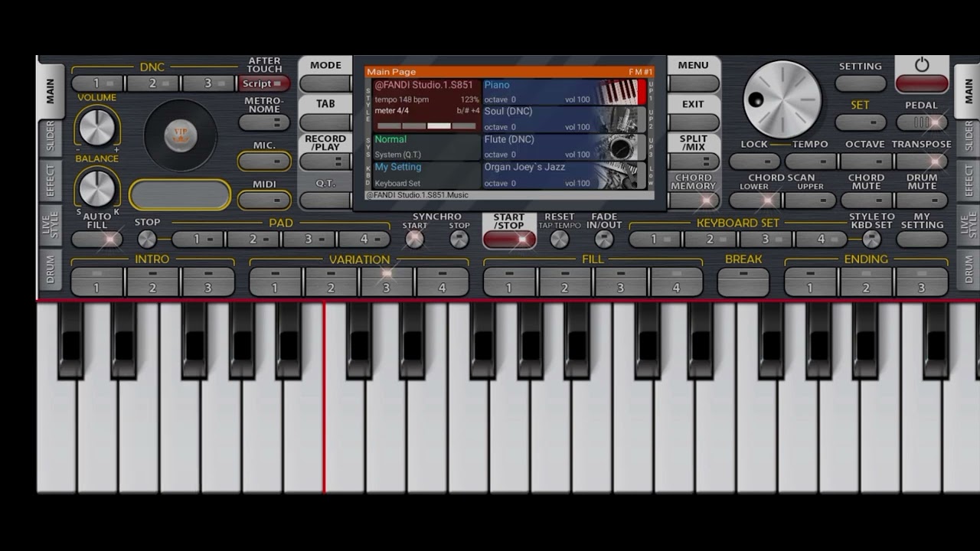
Task: Select Ending 1
Action: point(810,282)
